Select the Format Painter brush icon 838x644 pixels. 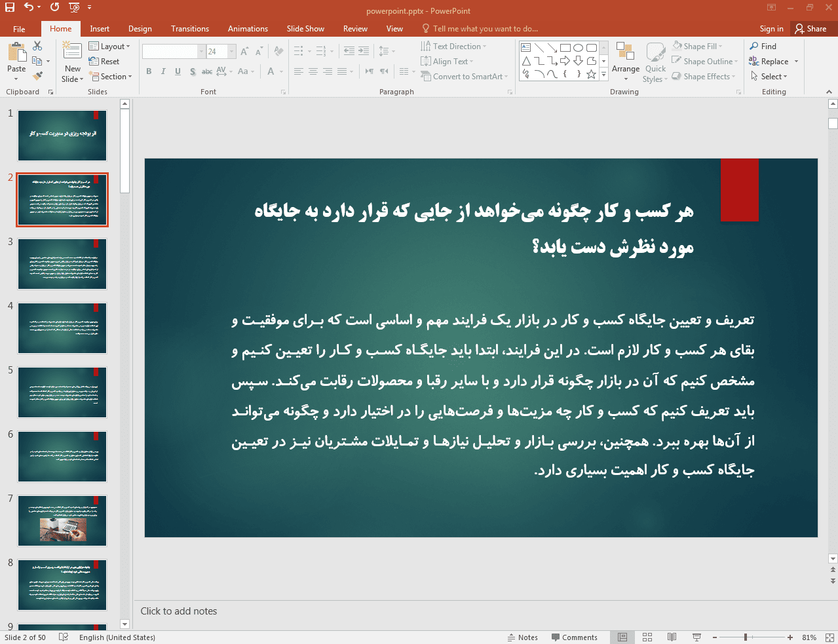pos(37,76)
